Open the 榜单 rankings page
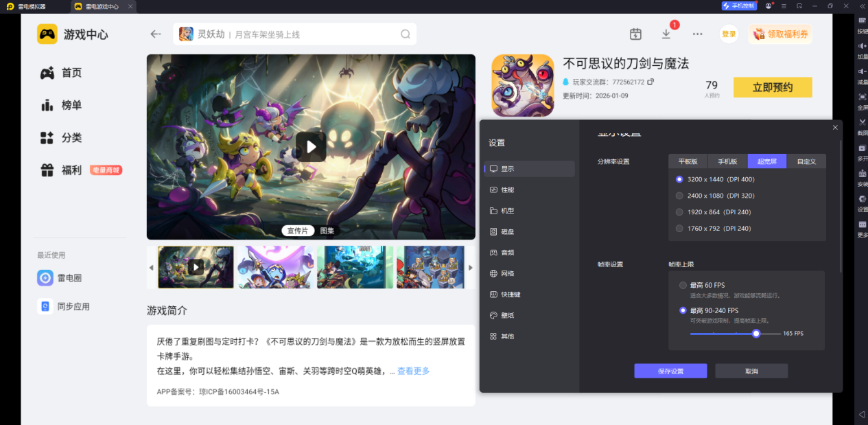 click(x=61, y=105)
